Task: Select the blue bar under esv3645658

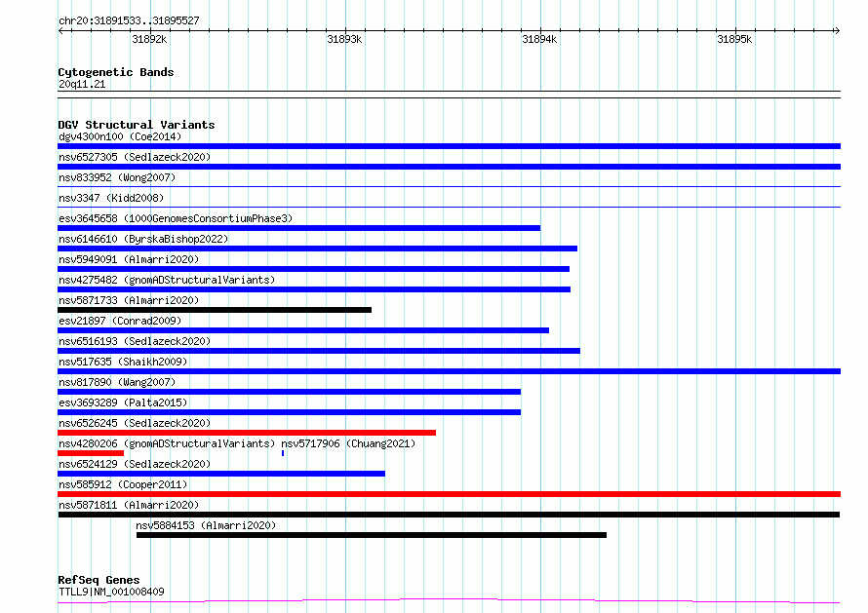Action: (x=299, y=228)
